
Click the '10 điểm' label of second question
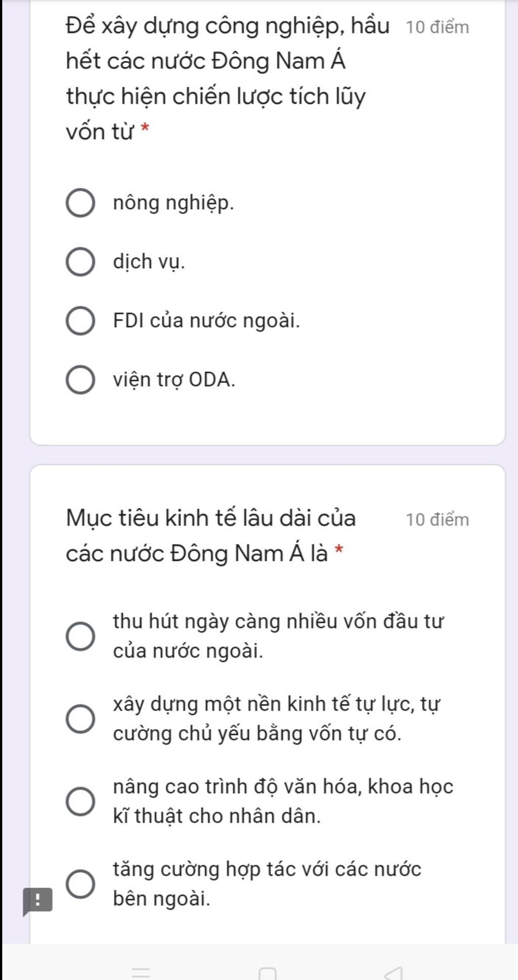click(x=438, y=520)
